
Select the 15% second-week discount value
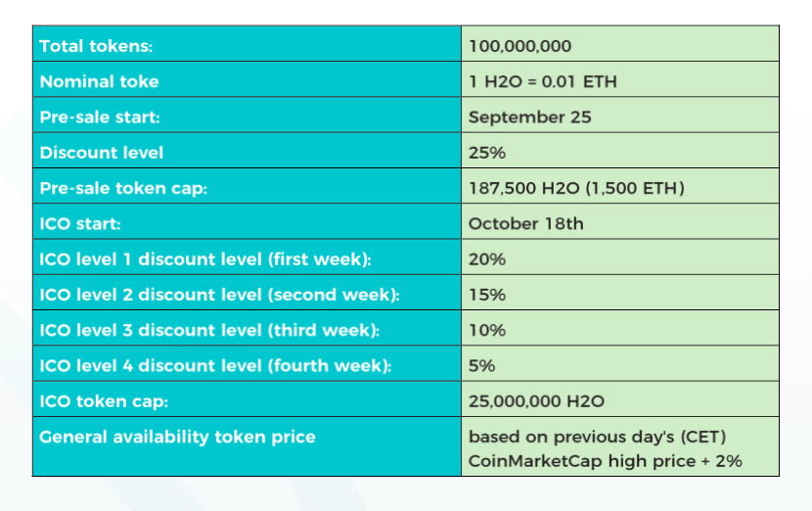(x=486, y=295)
